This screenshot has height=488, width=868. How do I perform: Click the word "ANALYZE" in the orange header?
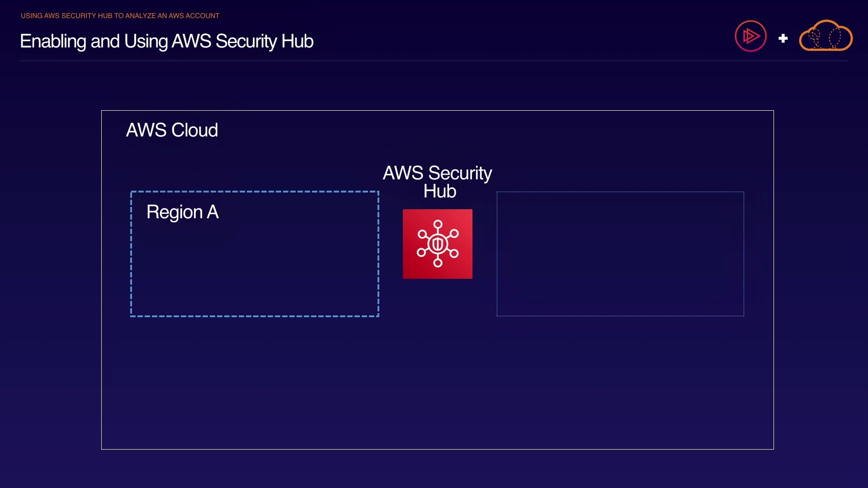click(140, 16)
